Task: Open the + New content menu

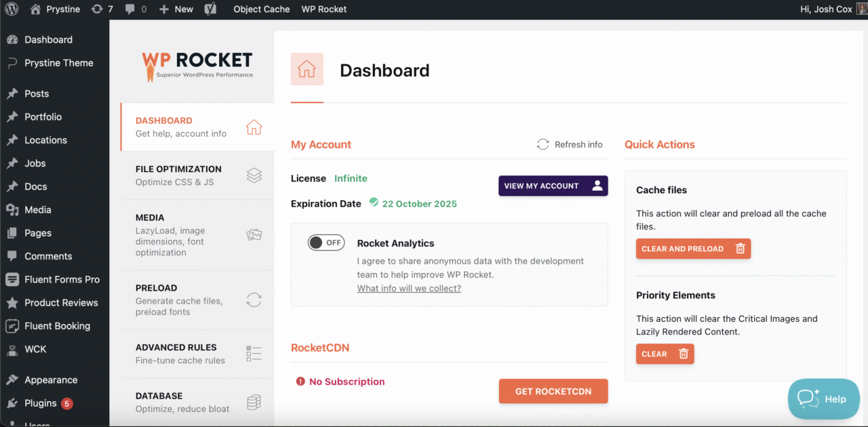Action: click(176, 9)
